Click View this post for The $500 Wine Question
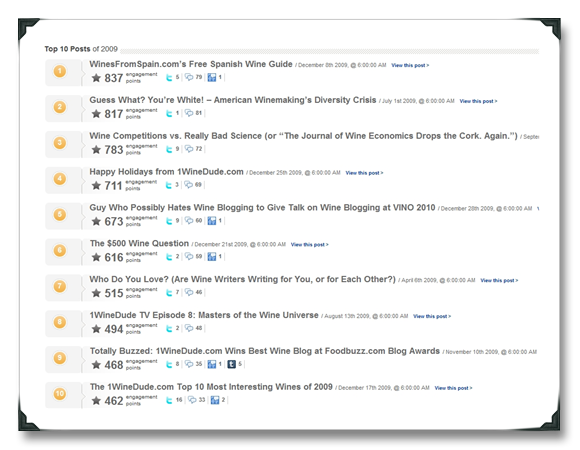This screenshot has width=580, height=450. pyautogui.click(x=310, y=245)
